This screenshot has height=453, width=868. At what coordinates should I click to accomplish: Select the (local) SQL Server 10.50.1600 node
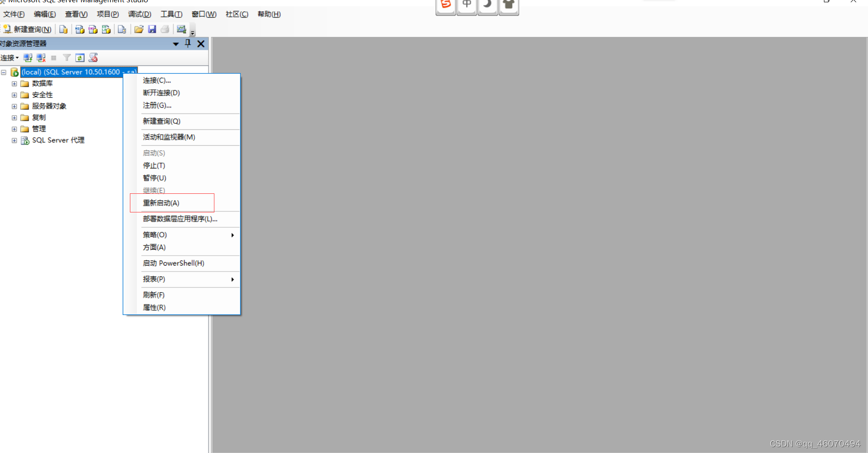click(x=79, y=72)
